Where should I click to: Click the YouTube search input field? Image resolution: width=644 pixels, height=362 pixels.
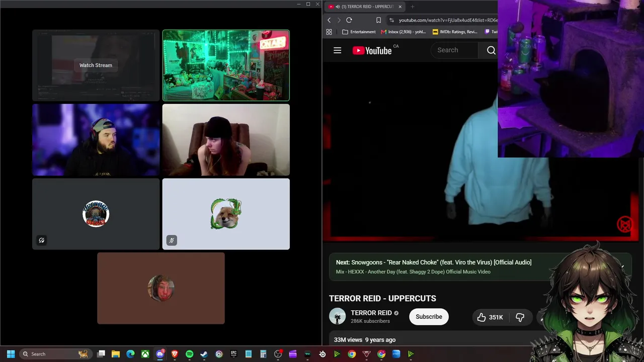coord(455,50)
